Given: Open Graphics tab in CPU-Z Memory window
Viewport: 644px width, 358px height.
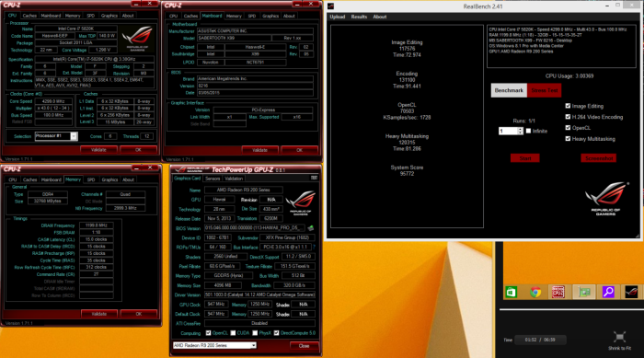Looking at the screenshot, I should point(109,179).
